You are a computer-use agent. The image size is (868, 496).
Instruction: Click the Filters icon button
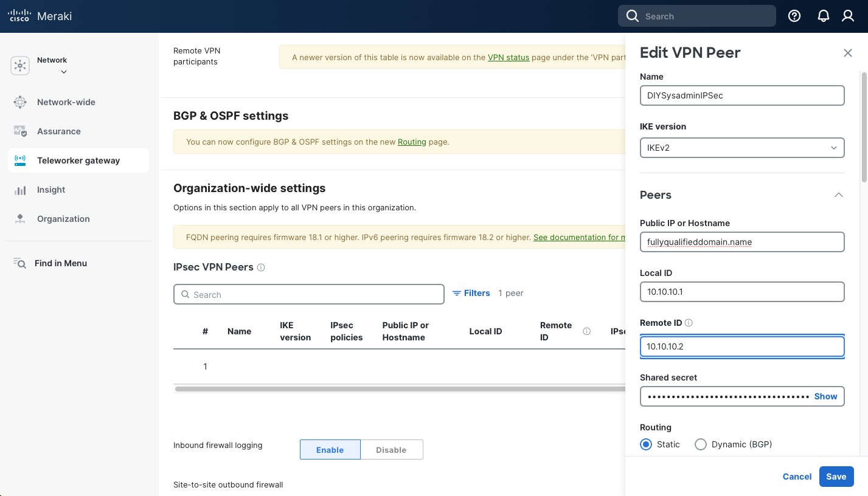coord(471,293)
